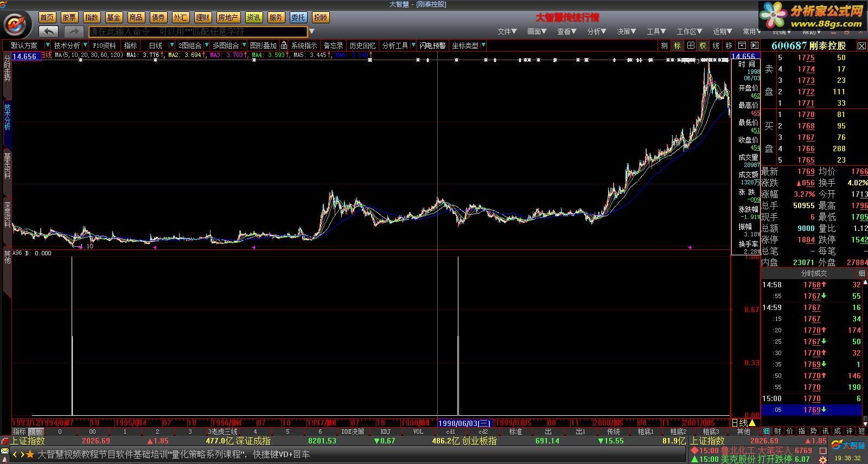Select the highlighted 资讯 news button
Image resolution: width=868 pixels, height=464 pixels.
[x=253, y=17]
